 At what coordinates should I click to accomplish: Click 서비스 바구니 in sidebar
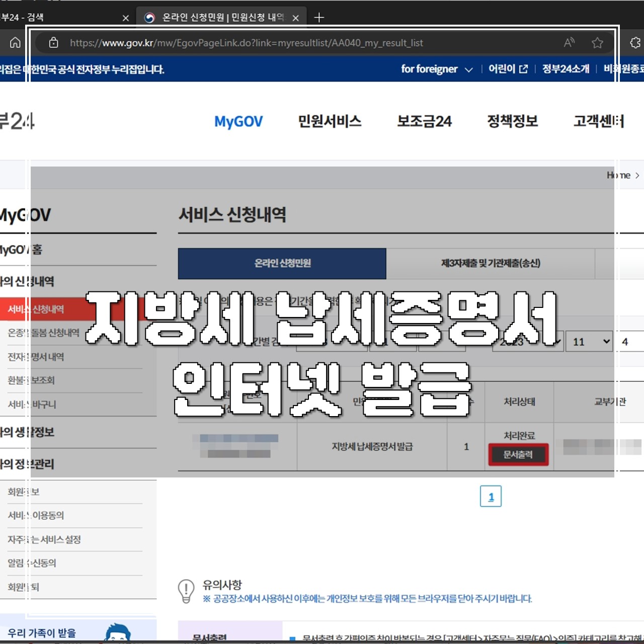pos(32,405)
